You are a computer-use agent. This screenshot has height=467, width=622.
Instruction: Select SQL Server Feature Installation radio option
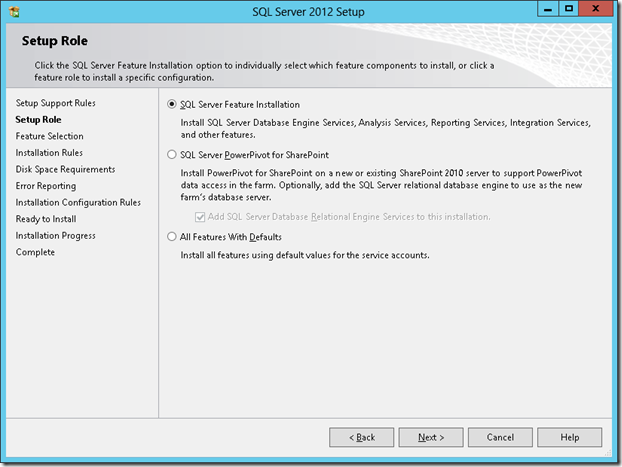pos(171,104)
